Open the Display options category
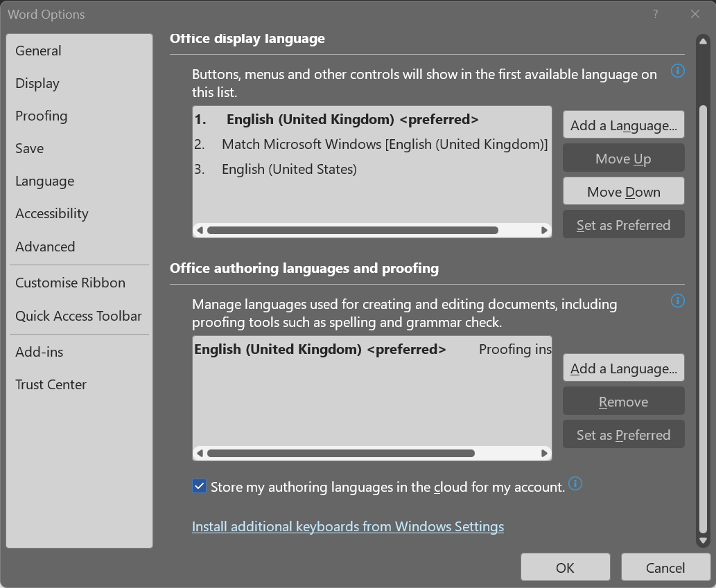The width and height of the screenshot is (716, 588). pyautogui.click(x=80, y=84)
